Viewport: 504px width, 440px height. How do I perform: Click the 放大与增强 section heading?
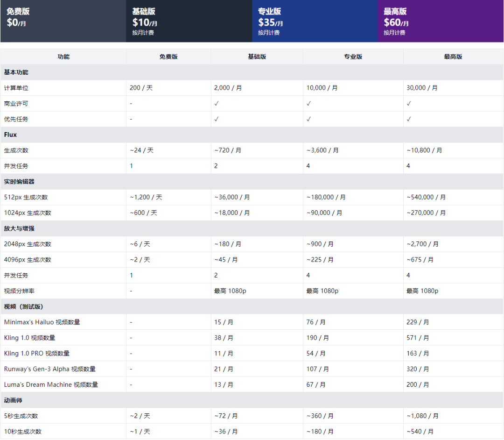click(x=19, y=229)
